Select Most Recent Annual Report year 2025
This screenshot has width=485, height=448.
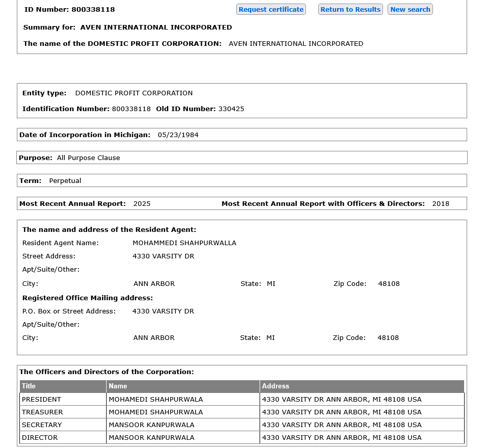coord(142,203)
